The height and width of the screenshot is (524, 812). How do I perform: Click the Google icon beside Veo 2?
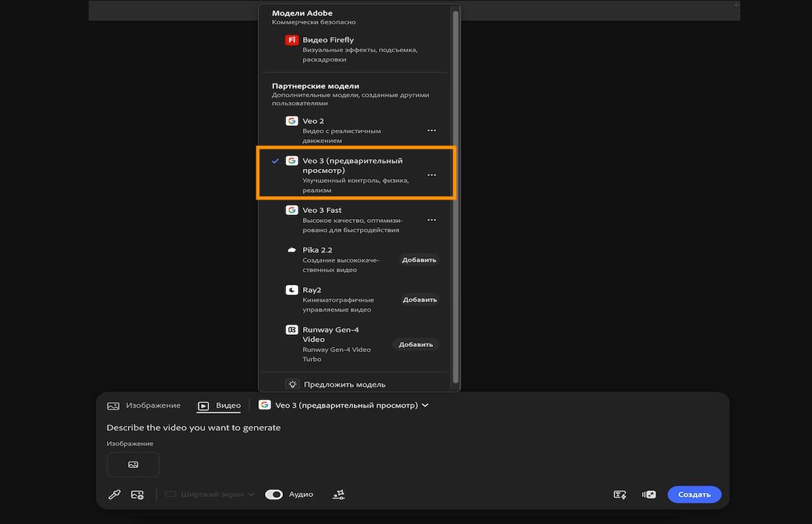[x=292, y=121]
